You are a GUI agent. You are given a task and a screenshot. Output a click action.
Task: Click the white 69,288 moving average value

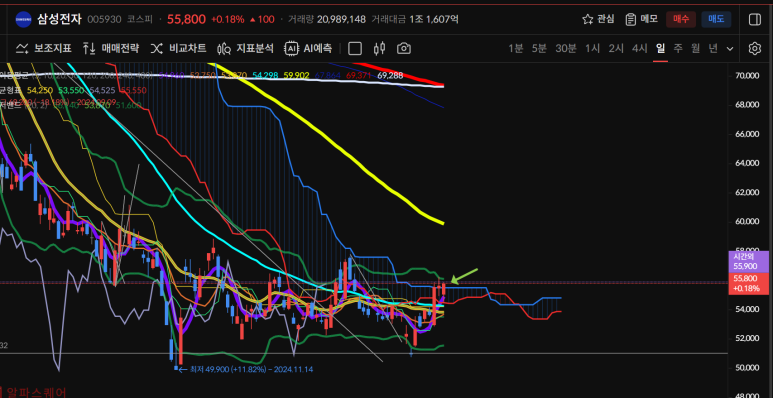point(390,75)
